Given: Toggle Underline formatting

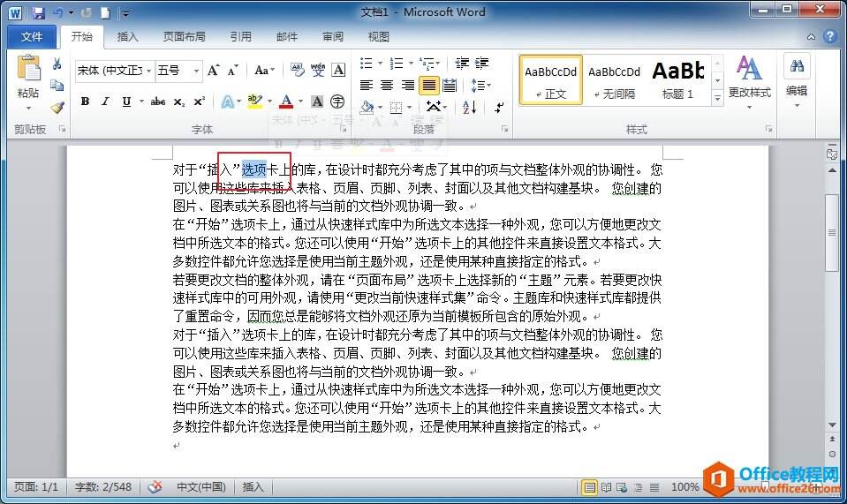Looking at the screenshot, I should (x=126, y=102).
